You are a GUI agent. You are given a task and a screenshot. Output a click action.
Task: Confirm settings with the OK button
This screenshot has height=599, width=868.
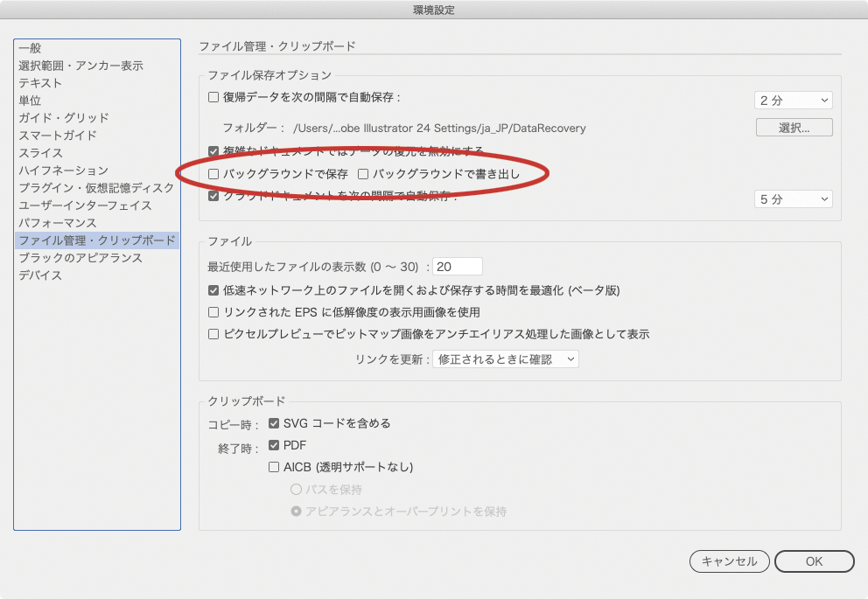(x=814, y=561)
